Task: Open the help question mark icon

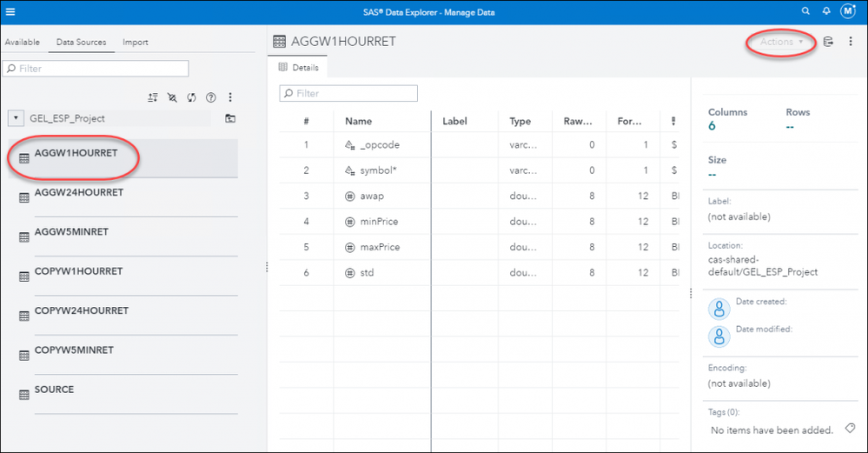Action: (x=211, y=97)
